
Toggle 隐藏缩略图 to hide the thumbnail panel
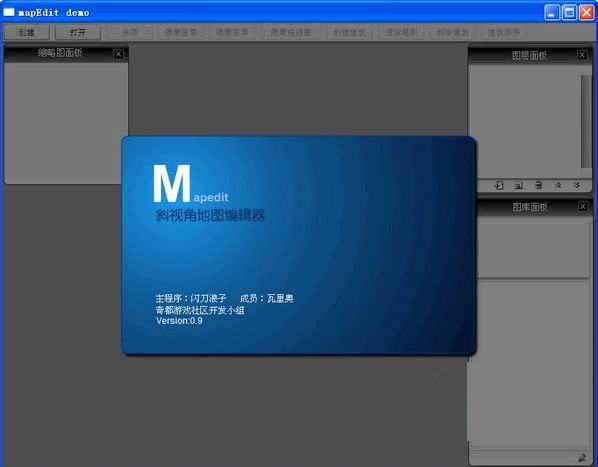point(291,32)
